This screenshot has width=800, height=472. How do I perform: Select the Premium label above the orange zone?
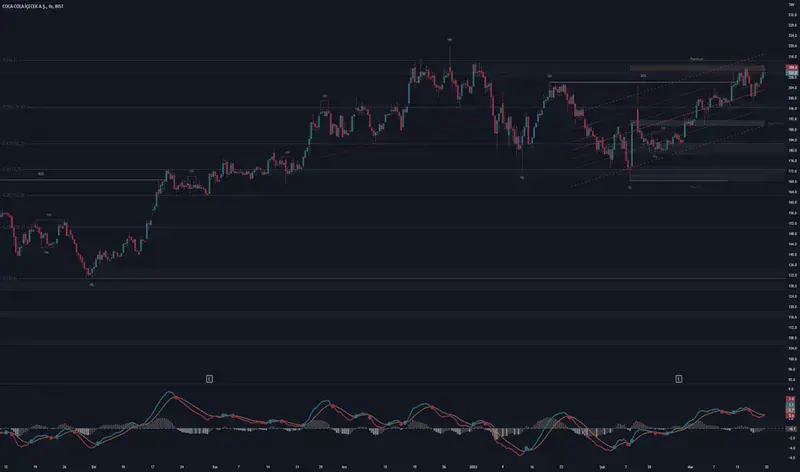point(697,60)
